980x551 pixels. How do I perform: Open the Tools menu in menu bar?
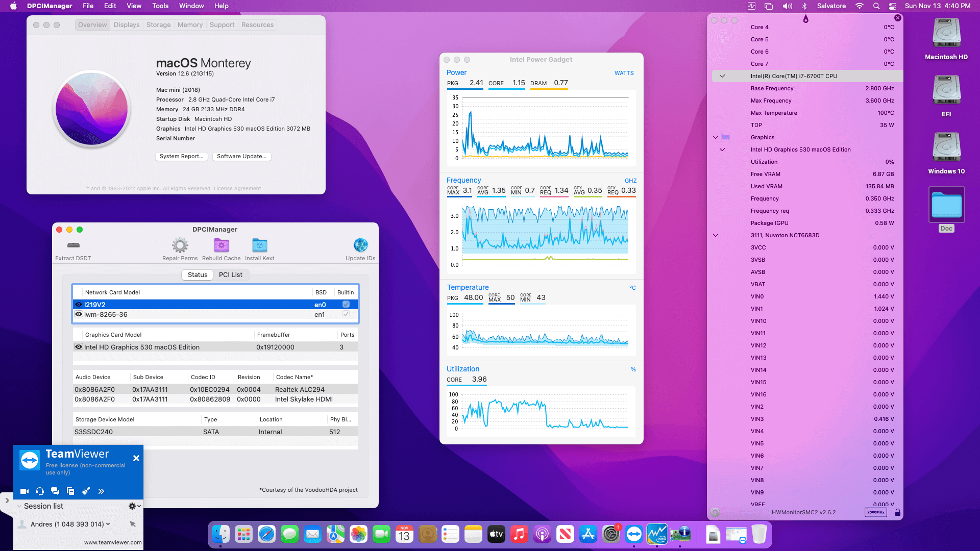click(x=160, y=6)
